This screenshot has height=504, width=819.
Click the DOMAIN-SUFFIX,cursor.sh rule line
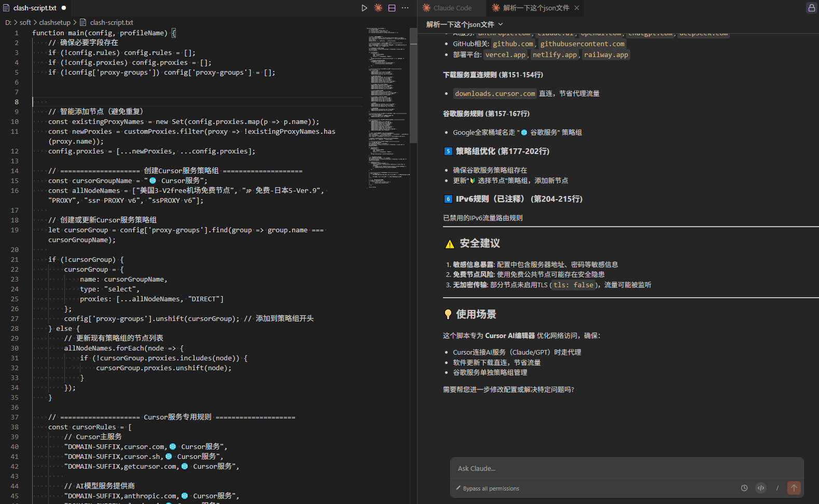(x=144, y=456)
